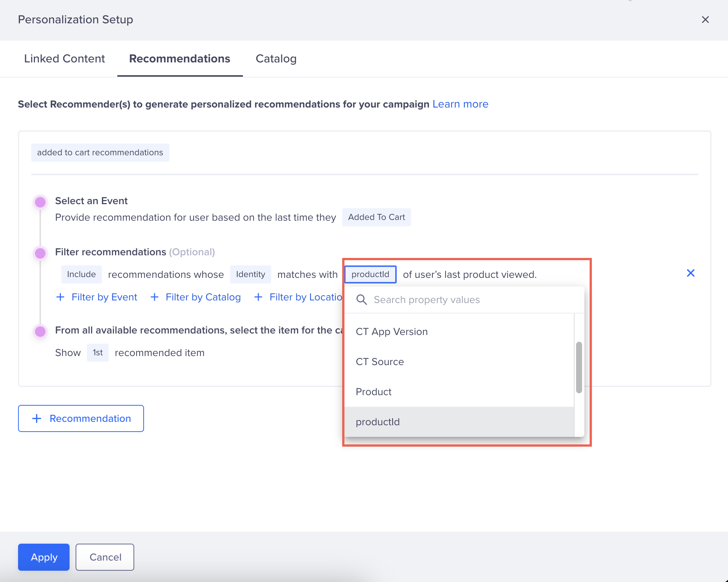Click the Select an Event step marker
728x582 pixels.
[x=40, y=202]
